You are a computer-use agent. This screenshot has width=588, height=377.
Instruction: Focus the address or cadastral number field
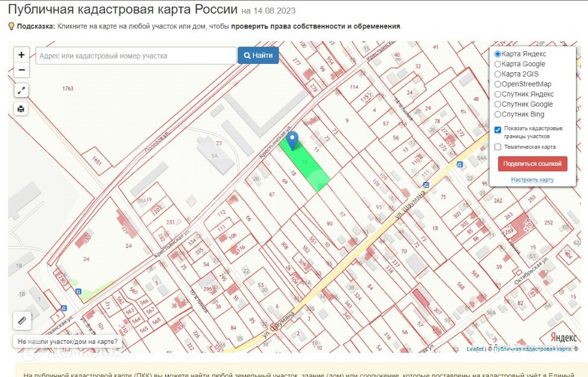tap(136, 55)
